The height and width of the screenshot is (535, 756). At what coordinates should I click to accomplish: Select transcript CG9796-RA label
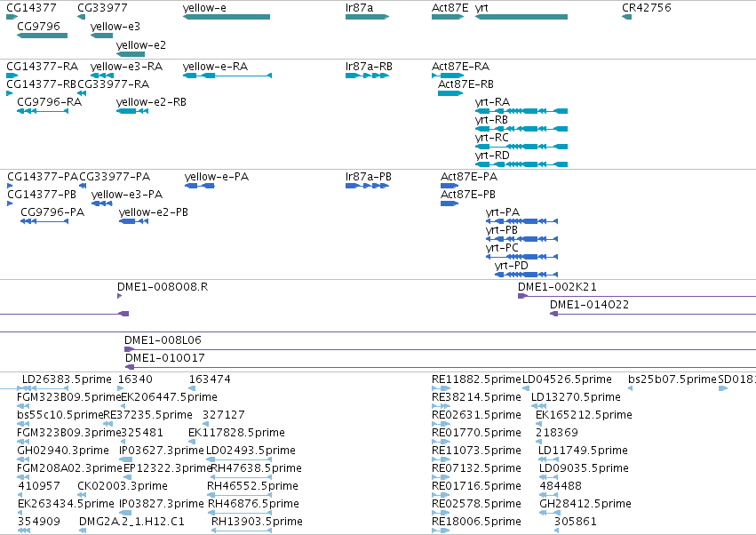(x=49, y=102)
